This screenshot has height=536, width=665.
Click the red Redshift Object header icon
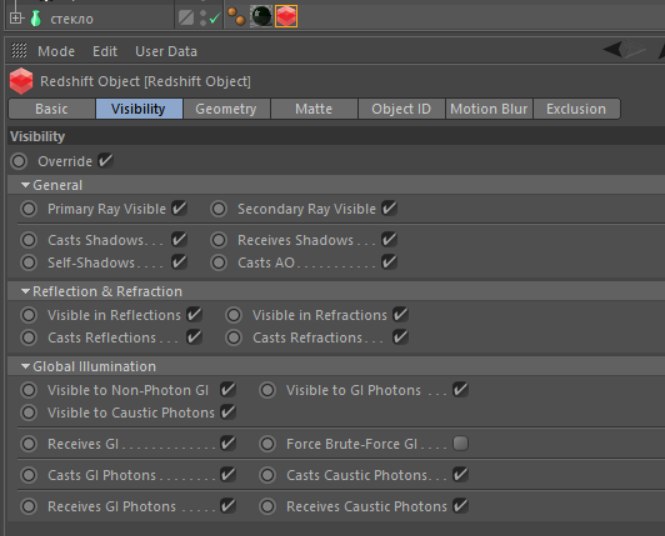click(21, 81)
